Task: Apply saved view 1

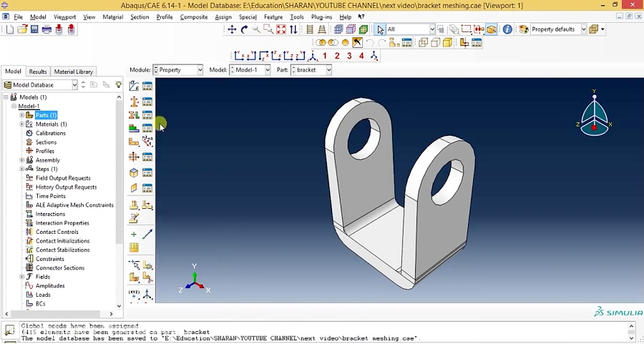Action: (325, 56)
